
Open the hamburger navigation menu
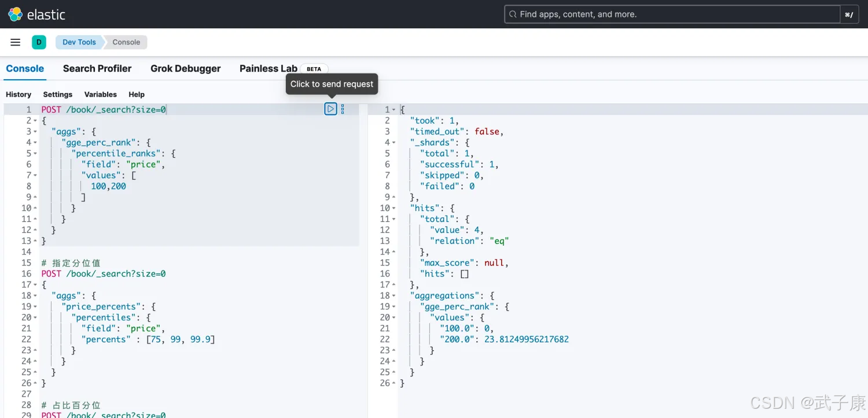point(16,42)
